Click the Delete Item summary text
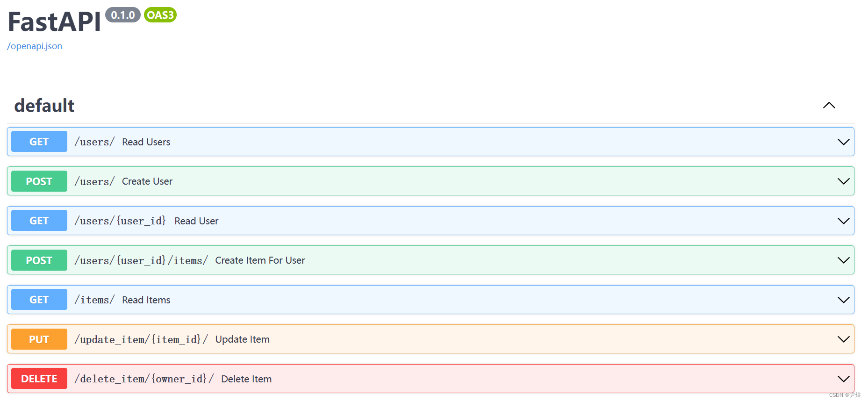Image resolution: width=868 pixels, height=402 pixels. click(246, 379)
